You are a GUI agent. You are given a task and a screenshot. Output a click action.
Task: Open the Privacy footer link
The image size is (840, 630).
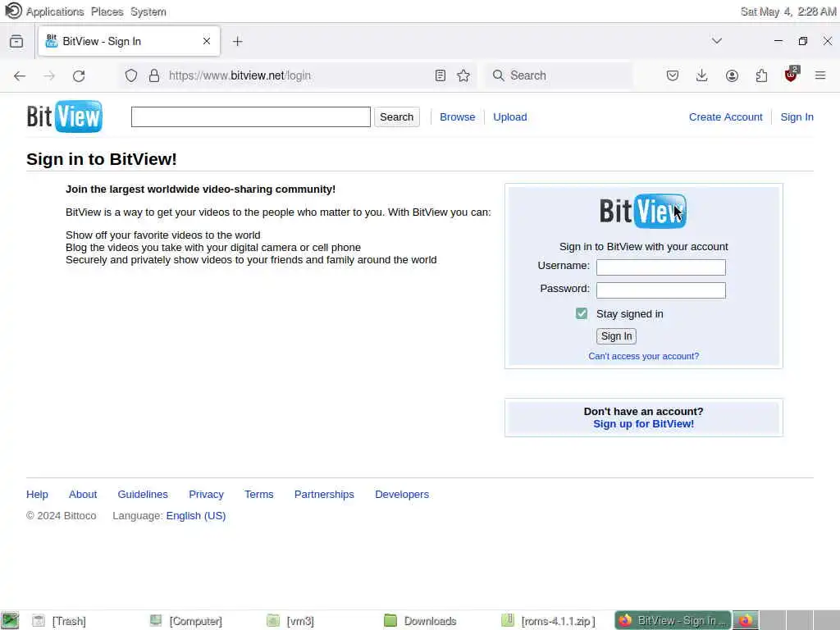click(x=206, y=495)
